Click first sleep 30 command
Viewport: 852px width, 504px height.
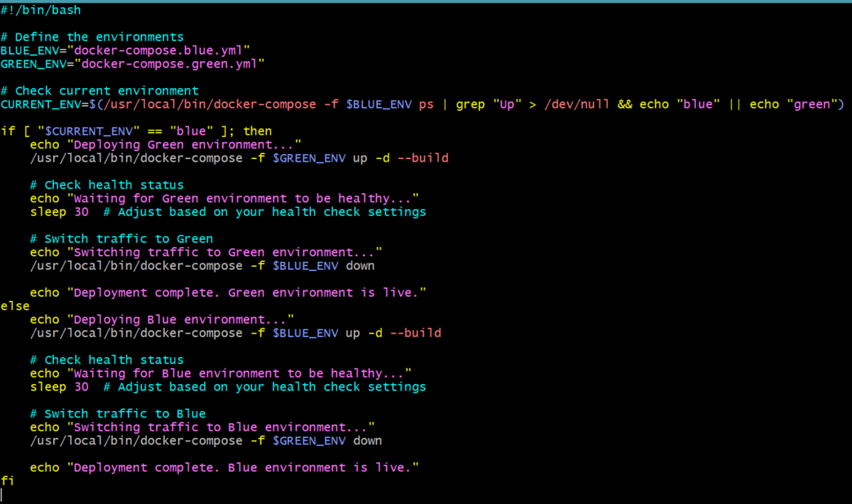pos(60,212)
